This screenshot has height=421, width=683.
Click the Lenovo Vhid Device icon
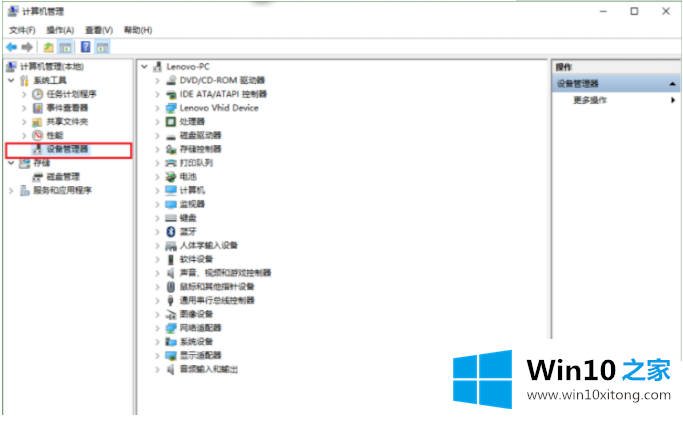171,108
